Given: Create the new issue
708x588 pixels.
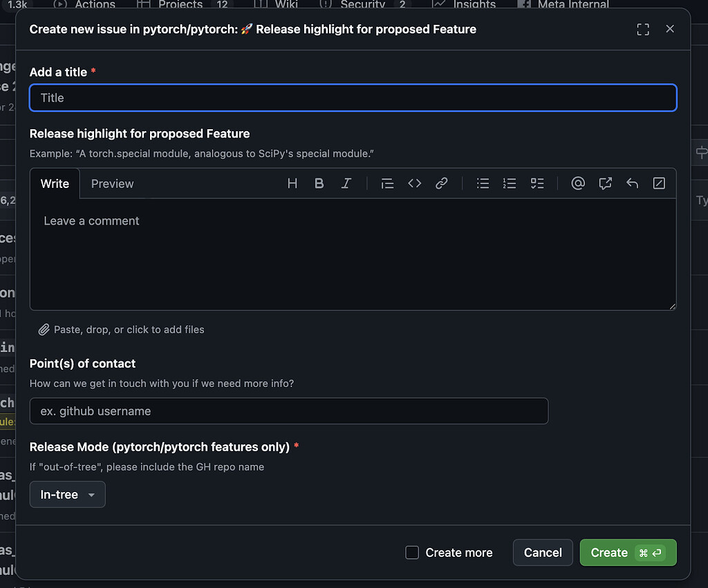Looking at the screenshot, I should [628, 552].
